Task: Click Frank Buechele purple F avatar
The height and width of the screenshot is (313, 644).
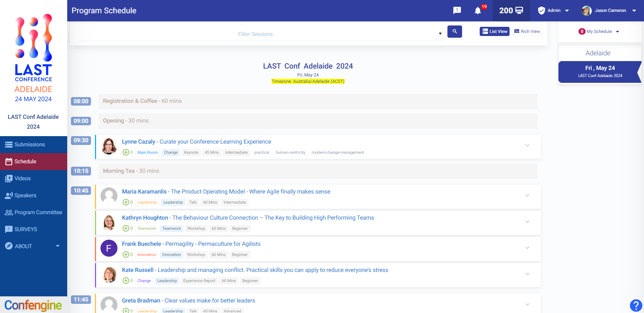Action: (109, 248)
